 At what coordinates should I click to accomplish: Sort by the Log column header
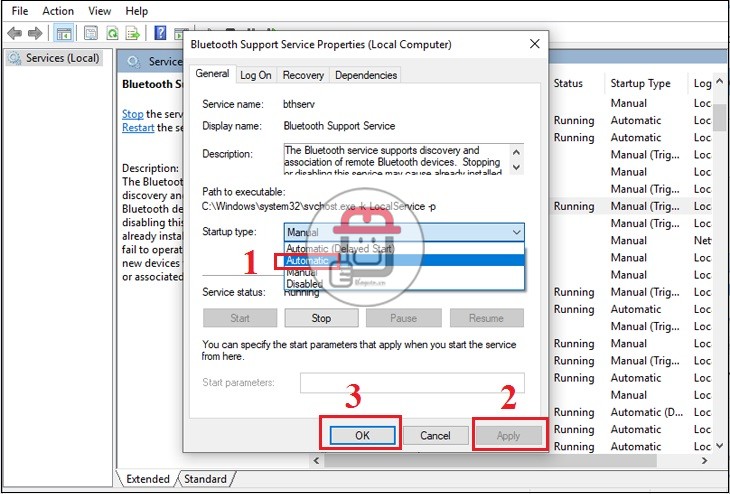coord(702,83)
